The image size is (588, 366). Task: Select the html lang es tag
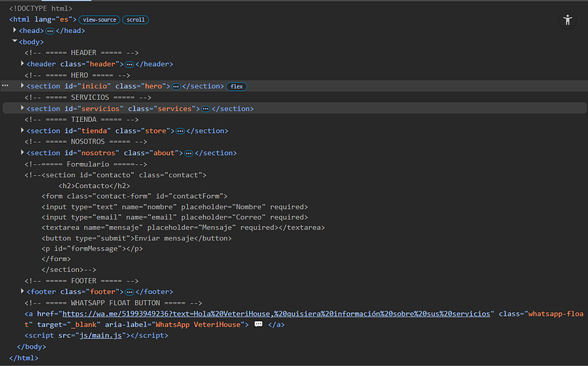[x=43, y=19]
